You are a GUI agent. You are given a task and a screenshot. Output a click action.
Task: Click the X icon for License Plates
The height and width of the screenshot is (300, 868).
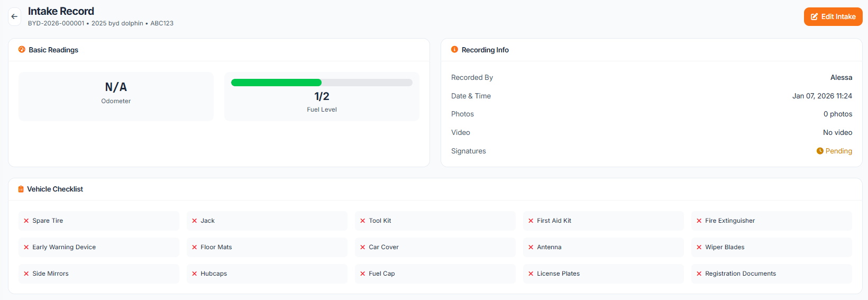coord(531,274)
